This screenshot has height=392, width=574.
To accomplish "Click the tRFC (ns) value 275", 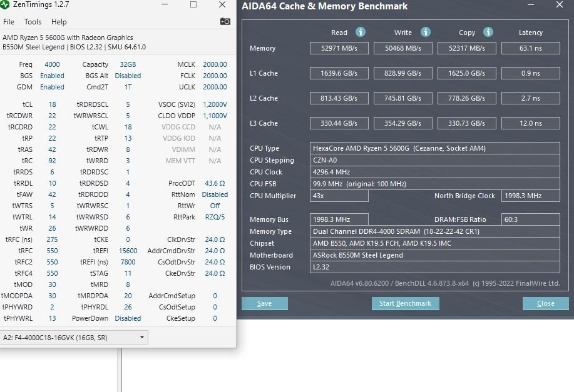I will coord(52,239).
